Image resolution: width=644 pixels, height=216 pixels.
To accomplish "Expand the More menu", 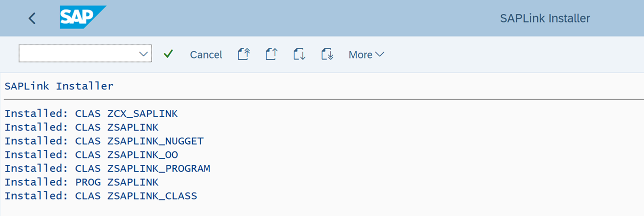I will [366, 54].
